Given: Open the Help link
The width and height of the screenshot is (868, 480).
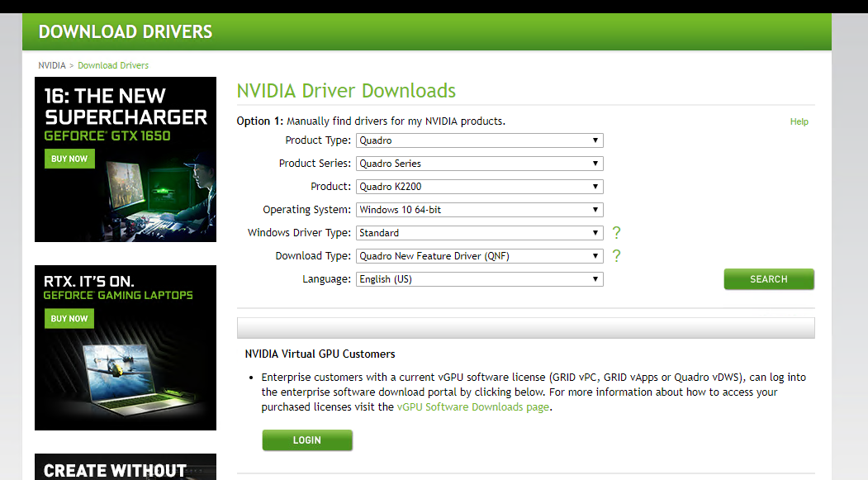Looking at the screenshot, I should click(x=799, y=121).
